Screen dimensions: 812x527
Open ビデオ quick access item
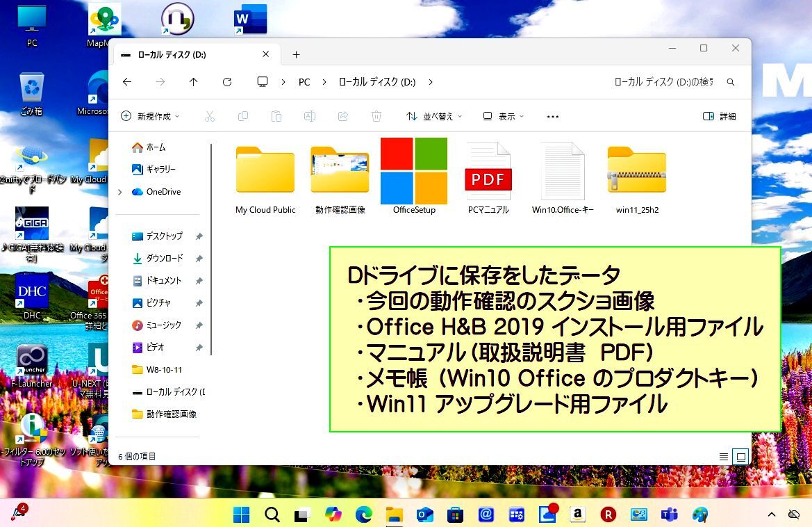click(149, 347)
